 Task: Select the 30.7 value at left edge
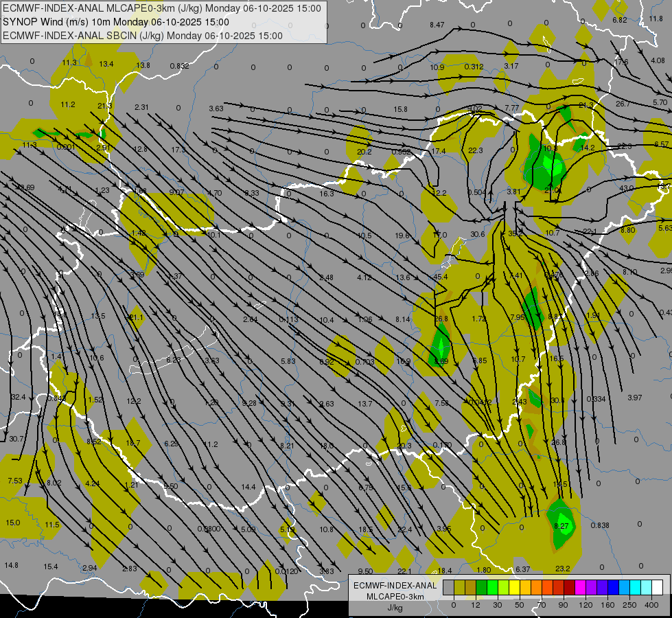tap(16, 439)
